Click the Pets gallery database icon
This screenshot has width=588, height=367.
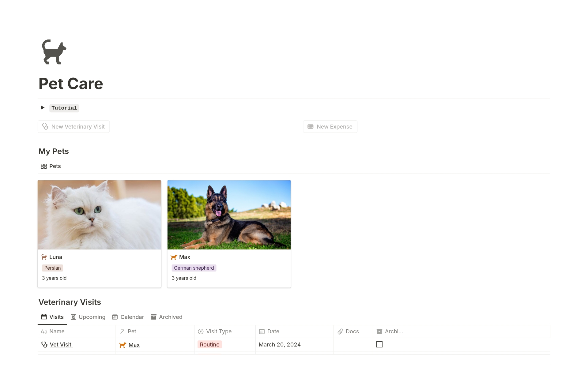coord(44,166)
